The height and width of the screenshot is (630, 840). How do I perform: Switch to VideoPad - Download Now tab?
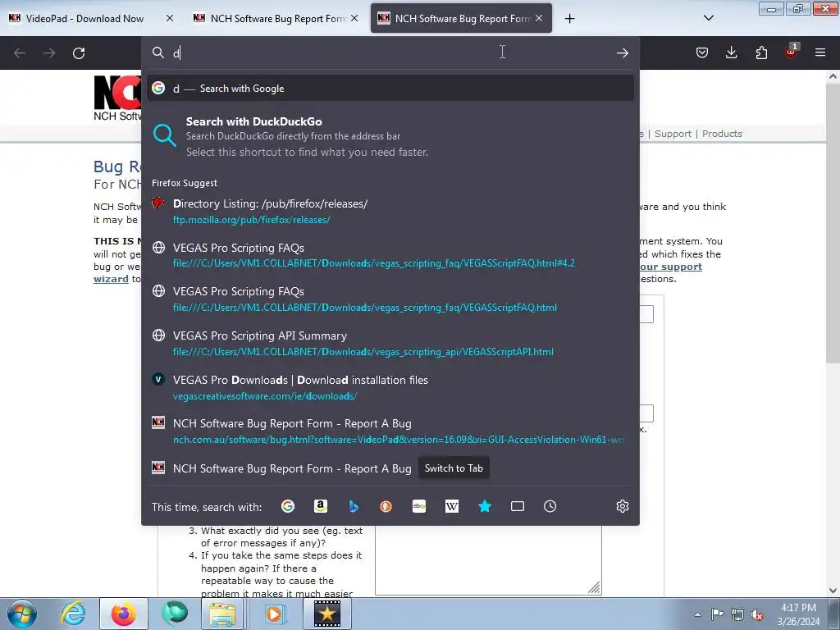point(84,18)
